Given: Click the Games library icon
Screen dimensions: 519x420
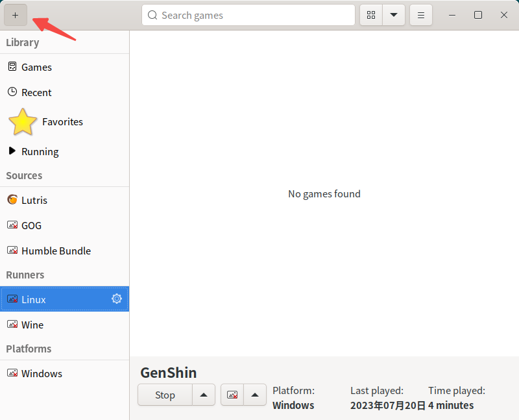Looking at the screenshot, I should pyautogui.click(x=12, y=67).
